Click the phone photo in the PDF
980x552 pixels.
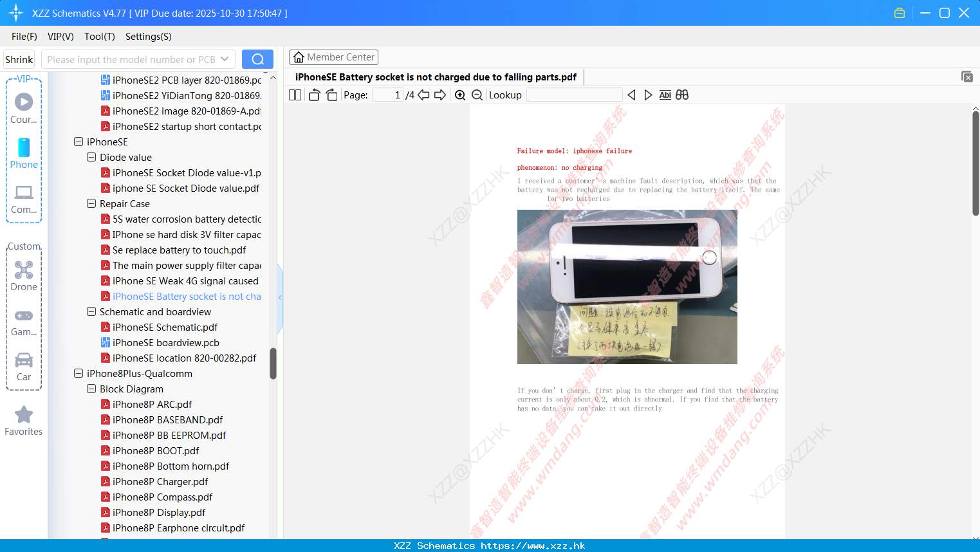pos(627,287)
